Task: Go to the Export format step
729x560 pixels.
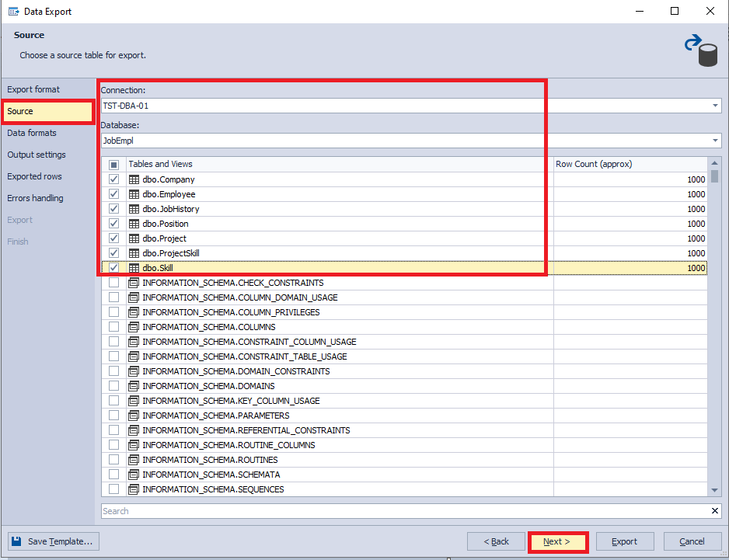Action: click(33, 89)
